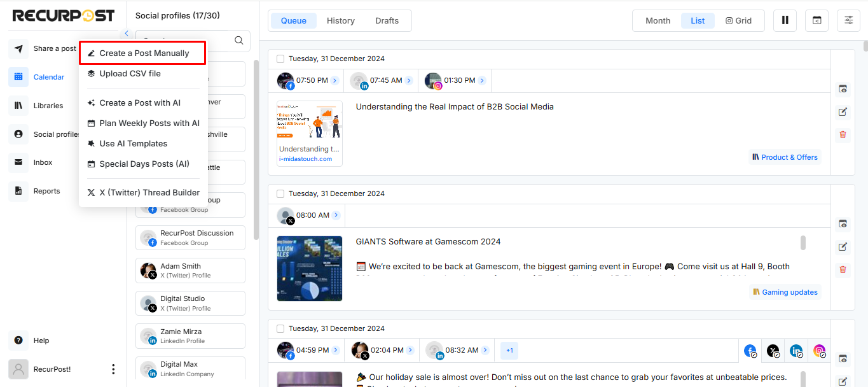This screenshot has height=387, width=868.
Task: Open the filter sliders settings icon
Action: (x=848, y=20)
